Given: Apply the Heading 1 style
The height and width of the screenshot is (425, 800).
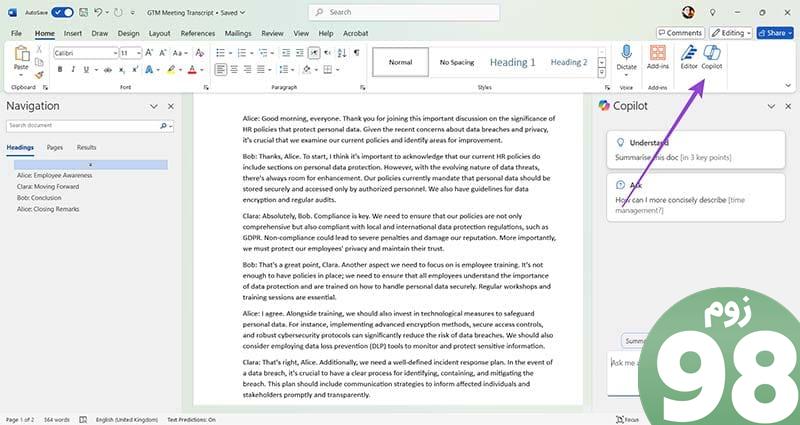Looking at the screenshot, I should 513,62.
